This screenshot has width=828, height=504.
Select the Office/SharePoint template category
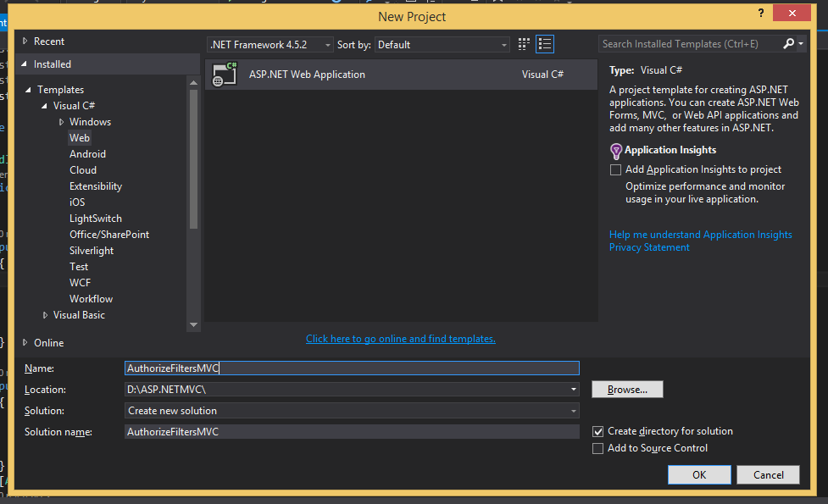pyautogui.click(x=109, y=235)
